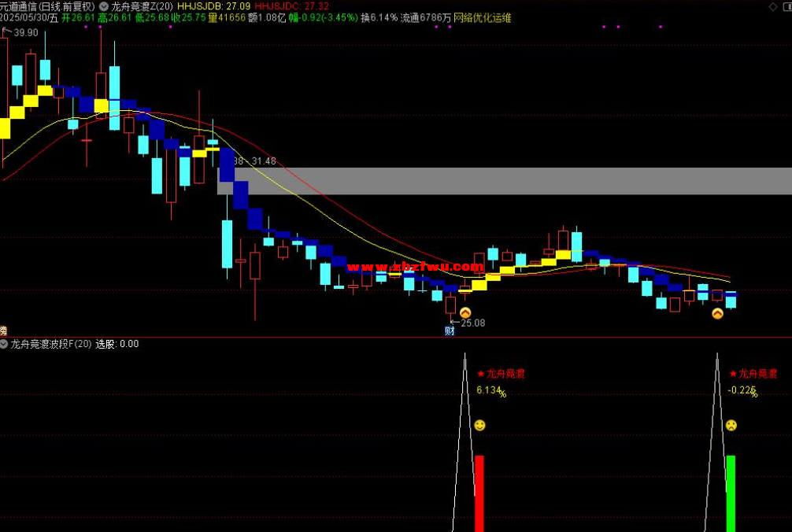This screenshot has width=792, height=532.
Task: Click the 榜 badge at chart bottom-left
Action: click(3, 331)
